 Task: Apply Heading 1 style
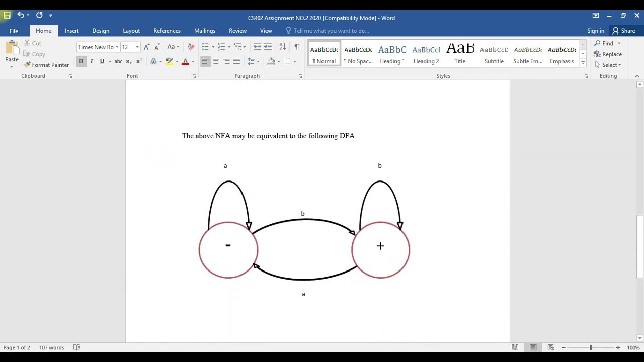(x=392, y=54)
